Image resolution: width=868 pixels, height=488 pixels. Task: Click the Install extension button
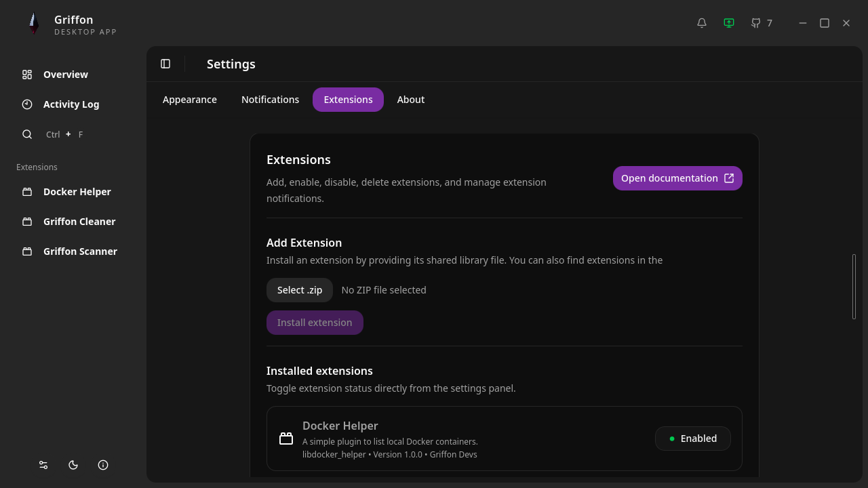pyautogui.click(x=315, y=323)
